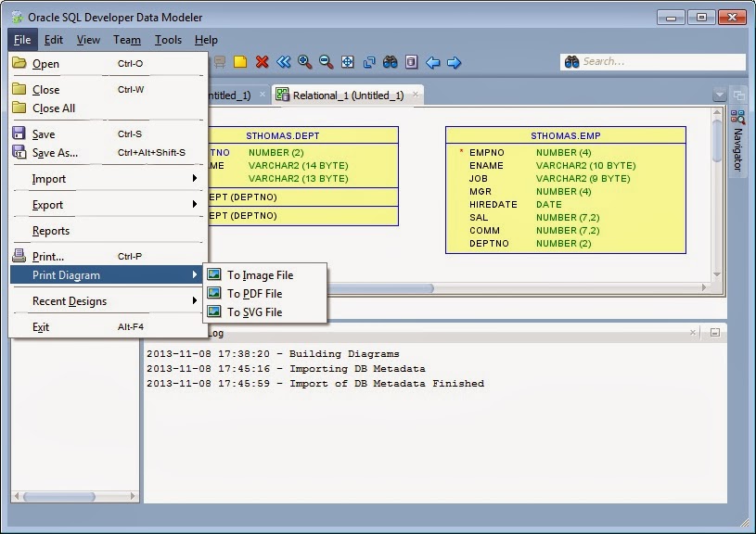Close the left Untitled_1 tab
756x534 pixels.
[x=263, y=95]
